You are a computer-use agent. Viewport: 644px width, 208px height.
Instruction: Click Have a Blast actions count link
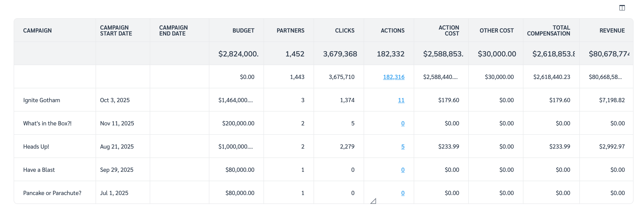(403, 170)
